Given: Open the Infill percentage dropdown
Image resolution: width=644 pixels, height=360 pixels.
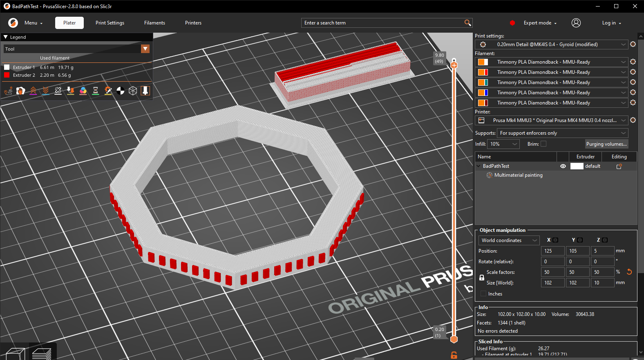Looking at the screenshot, I should click(503, 144).
